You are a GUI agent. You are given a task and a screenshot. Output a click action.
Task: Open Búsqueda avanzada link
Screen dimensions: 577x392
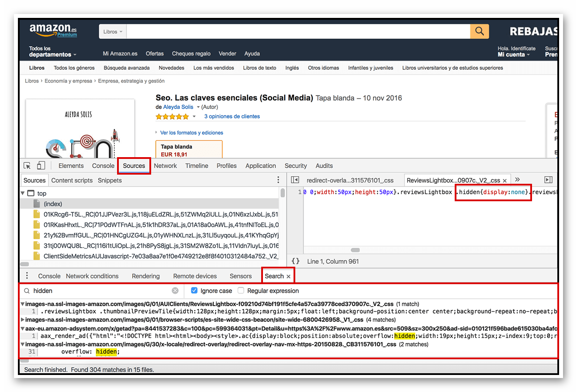click(127, 68)
